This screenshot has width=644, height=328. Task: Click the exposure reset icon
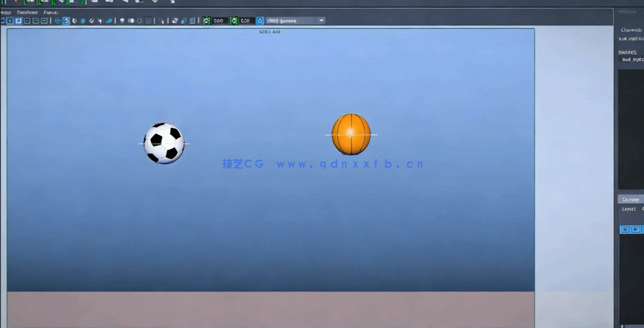point(206,20)
